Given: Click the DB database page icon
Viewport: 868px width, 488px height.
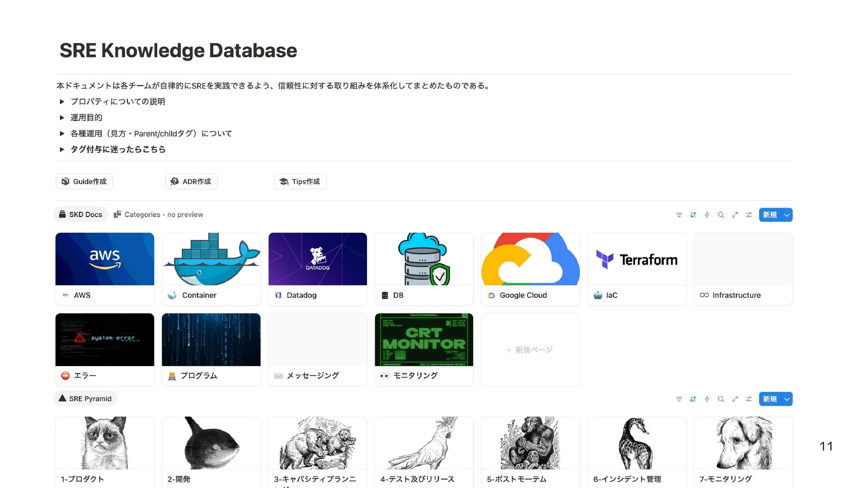Looking at the screenshot, I should pyautogui.click(x=385, y=295).
